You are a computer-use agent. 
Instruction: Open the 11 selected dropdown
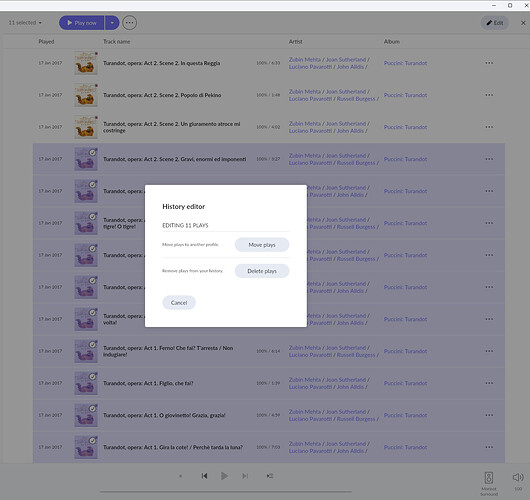click(25, 23)
